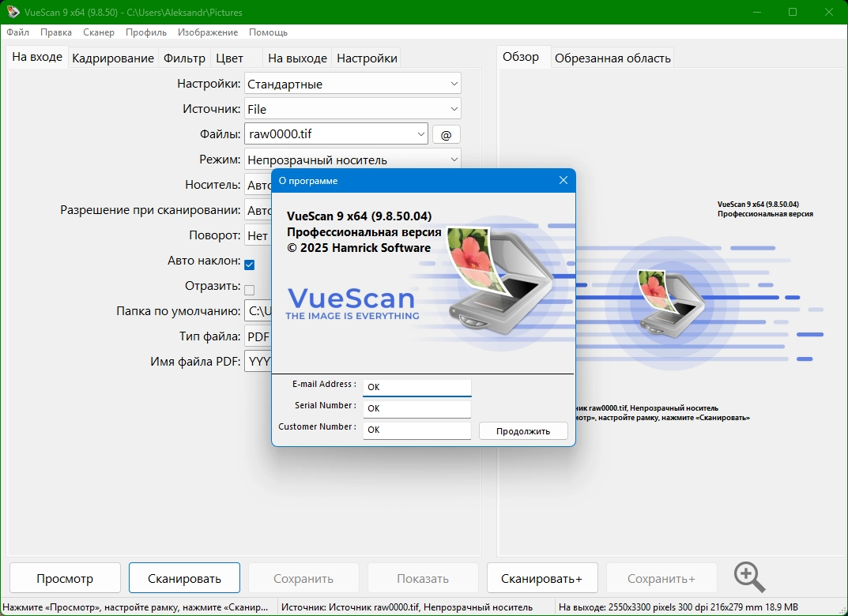Click VueScan app icon in title bar
848x616 pixels.
point(13,12)
